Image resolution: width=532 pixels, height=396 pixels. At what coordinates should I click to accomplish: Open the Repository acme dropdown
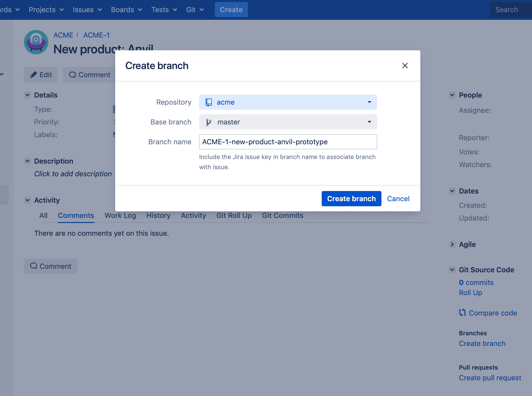tap(288, 102)
